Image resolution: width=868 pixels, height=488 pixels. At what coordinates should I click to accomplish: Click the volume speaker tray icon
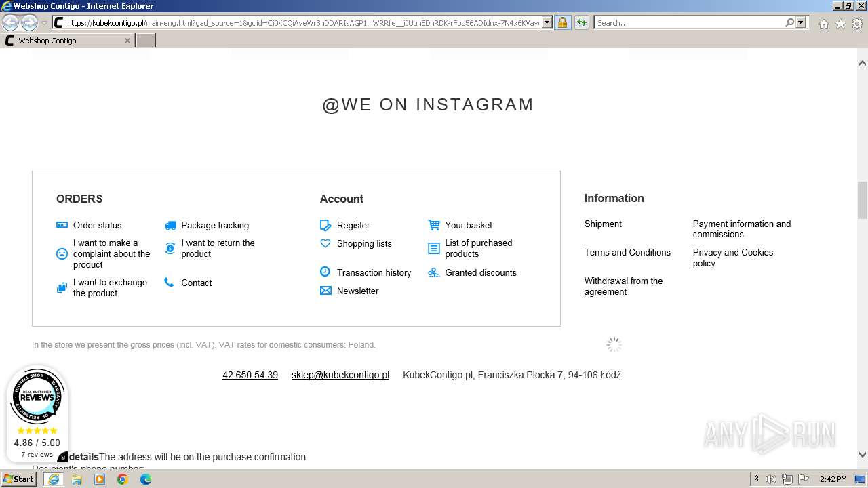771,479
